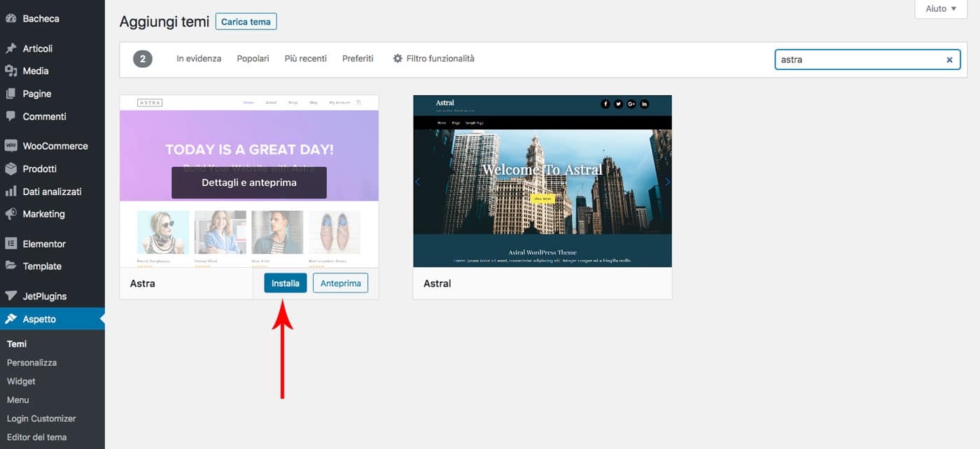The width and height of the screenshot is (980, 449).
Task: Install the Astra theme
Action: point(286,283)
